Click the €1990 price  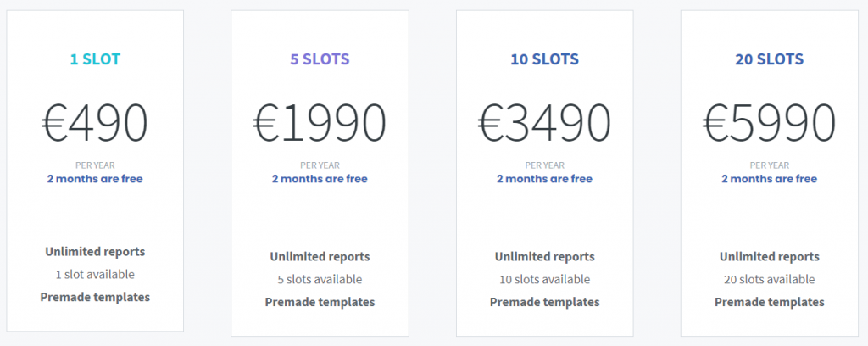320,122
